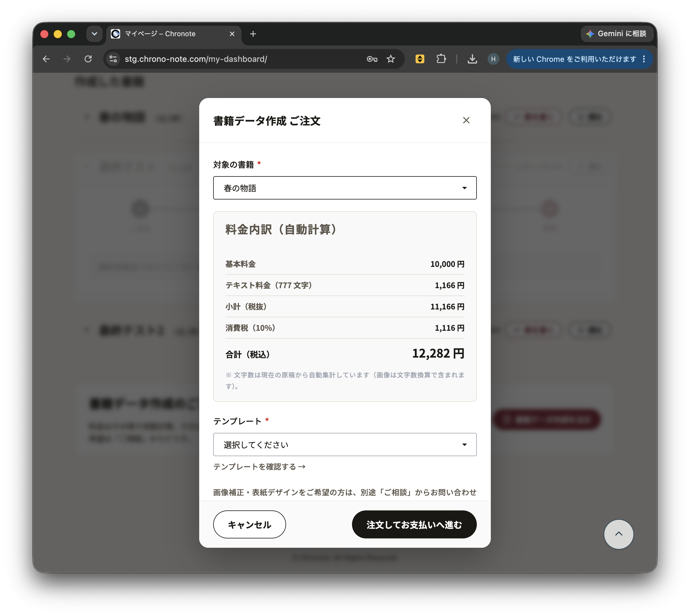Close the 書籍データ作成 ご注文 dialog

click(466, 120)
